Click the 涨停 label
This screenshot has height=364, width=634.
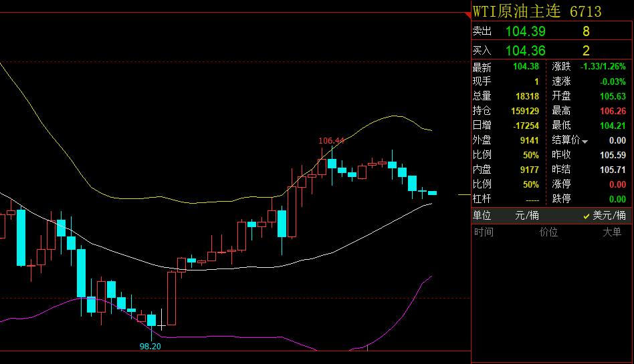click(x=561, y=184)
